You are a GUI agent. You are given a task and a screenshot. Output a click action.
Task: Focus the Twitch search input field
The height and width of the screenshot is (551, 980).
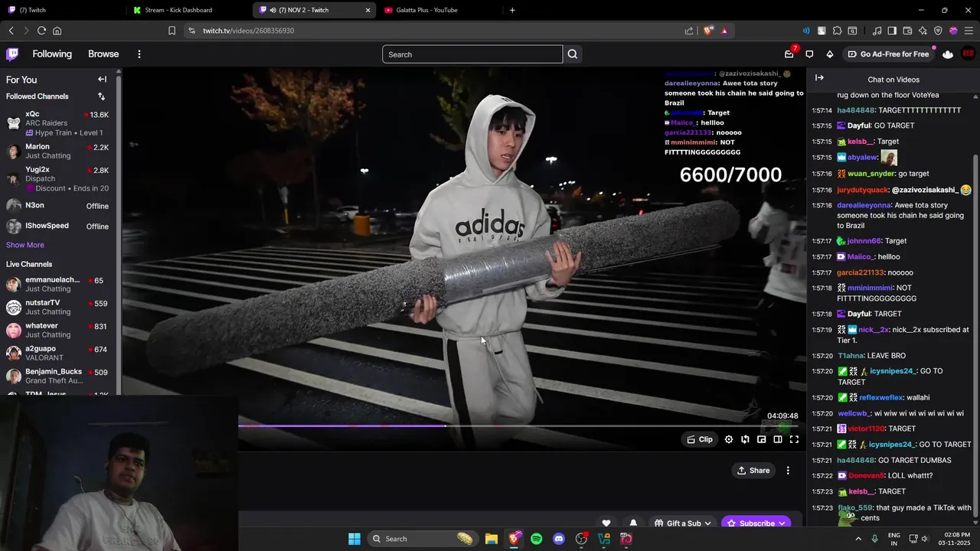point(472,54)
